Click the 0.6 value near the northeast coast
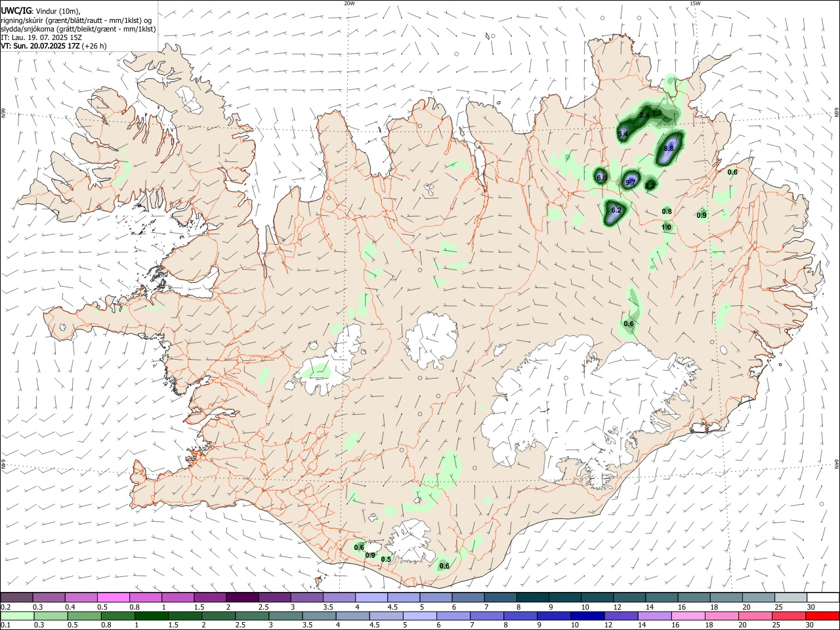Viewport: 840px width, 630px height. tap(732, 173)
